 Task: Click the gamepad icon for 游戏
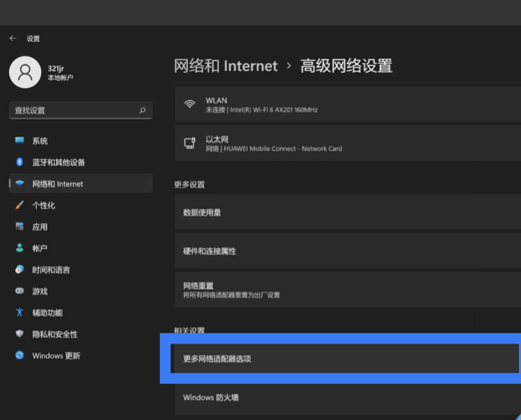click(19, 291)
